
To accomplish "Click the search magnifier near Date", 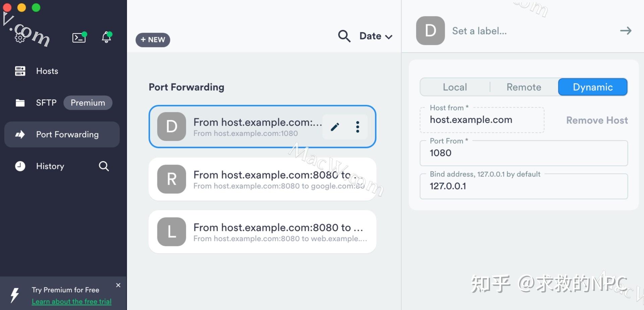I will tap(344, 36).
